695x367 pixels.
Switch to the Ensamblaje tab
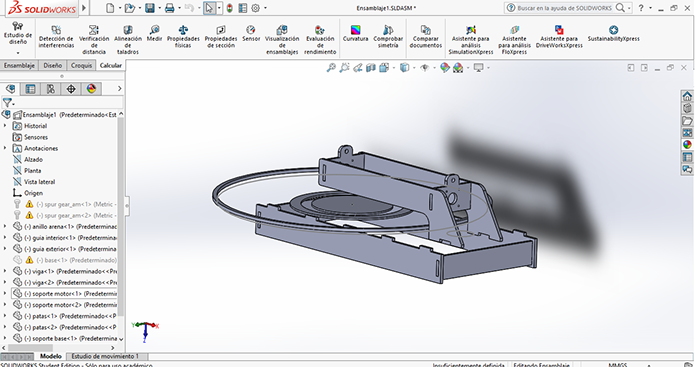click(19, 65)
